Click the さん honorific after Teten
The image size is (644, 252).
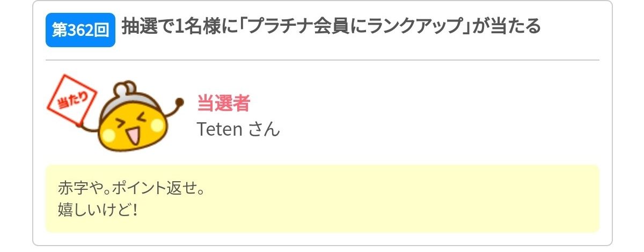click(x=264, y=129)
